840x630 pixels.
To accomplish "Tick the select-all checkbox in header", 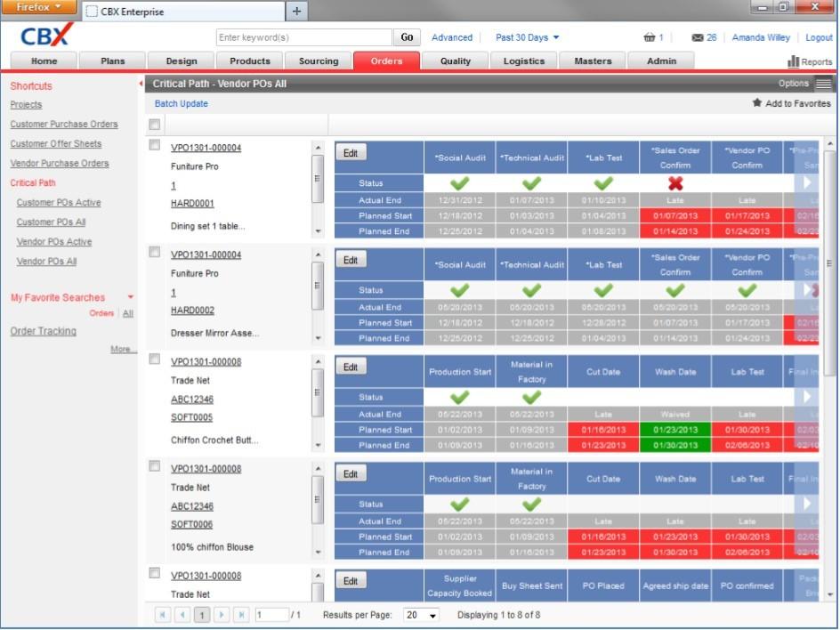I will tap(155, 125).
